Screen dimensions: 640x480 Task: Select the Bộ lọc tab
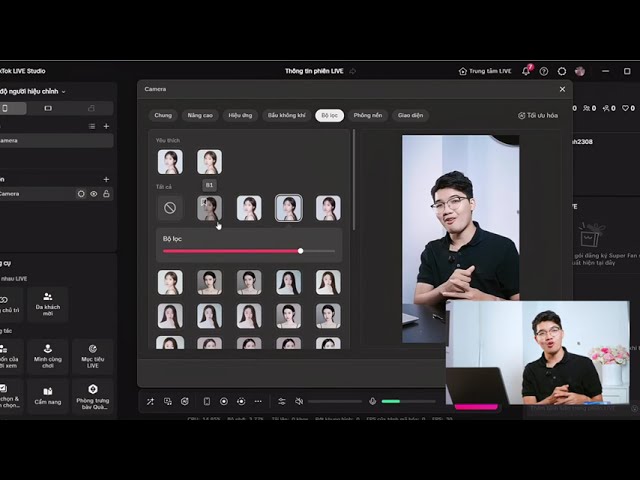point(329,116)
